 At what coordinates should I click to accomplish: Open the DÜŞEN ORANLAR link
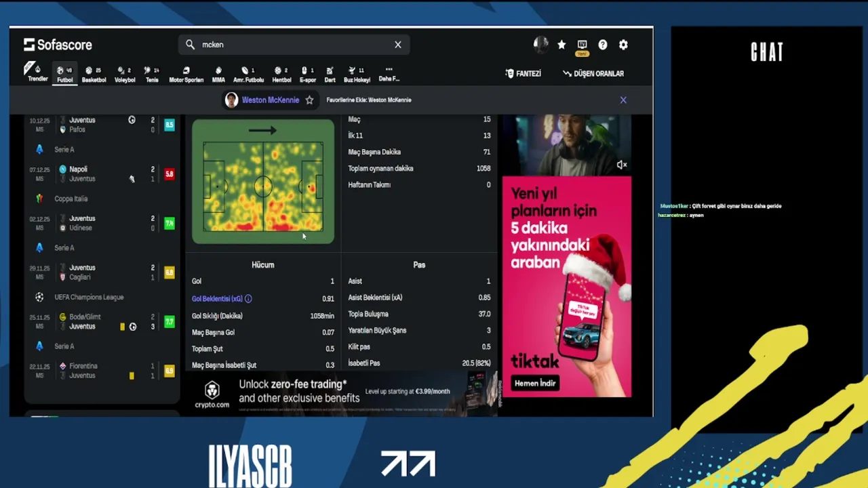593,73
